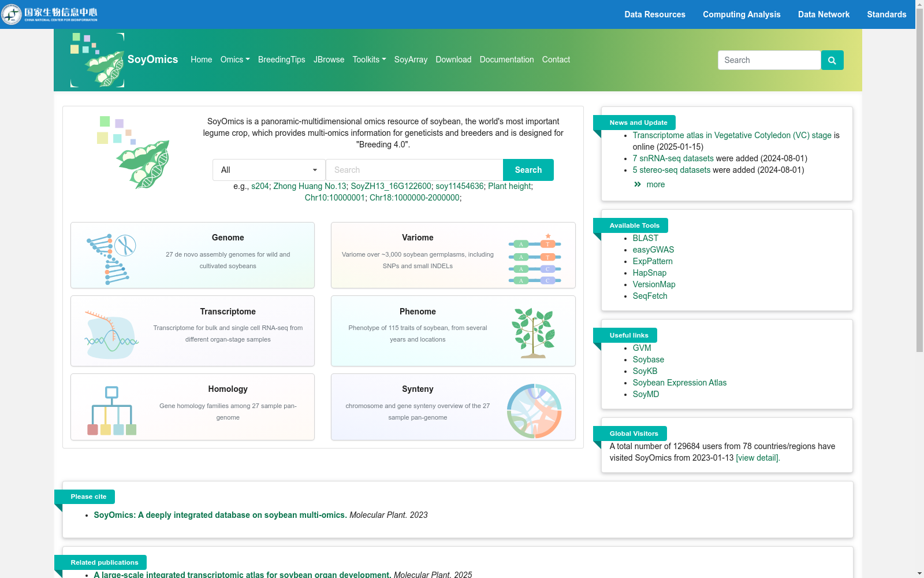The height and width of the screenshot is (578, 924).
Task: Open the SoyArray page
Action: tap(411, 60)
